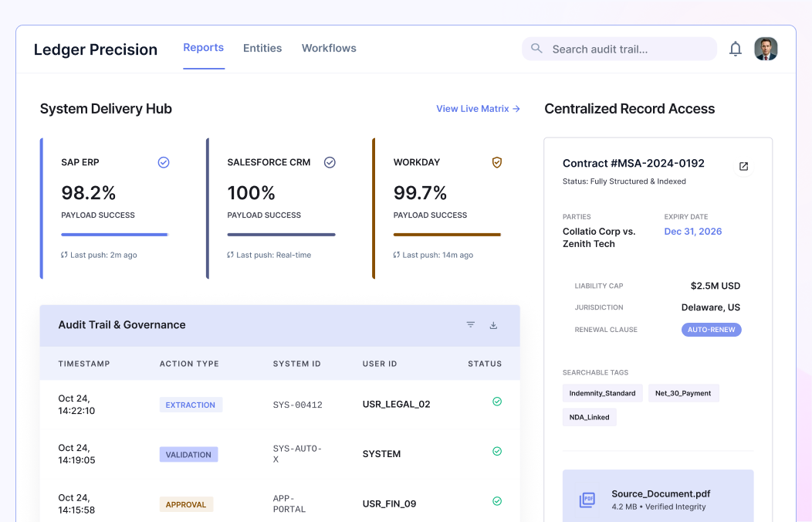Viewport: 812px width, 522px height.
Task: Select the Indemnity_Standard tag
Action: click(x=602, y=393)
